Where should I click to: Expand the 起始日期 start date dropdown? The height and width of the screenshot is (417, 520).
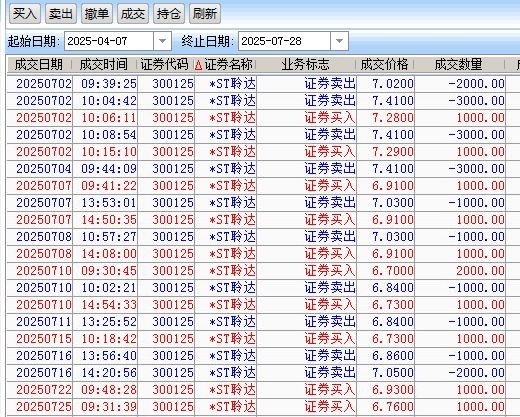click(162, 41)
